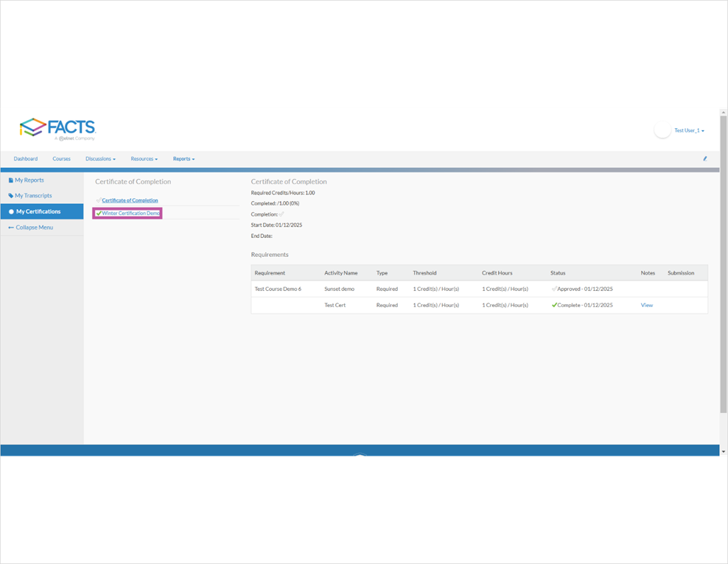Click the Requirements section heading

click(x=269, y=255)
